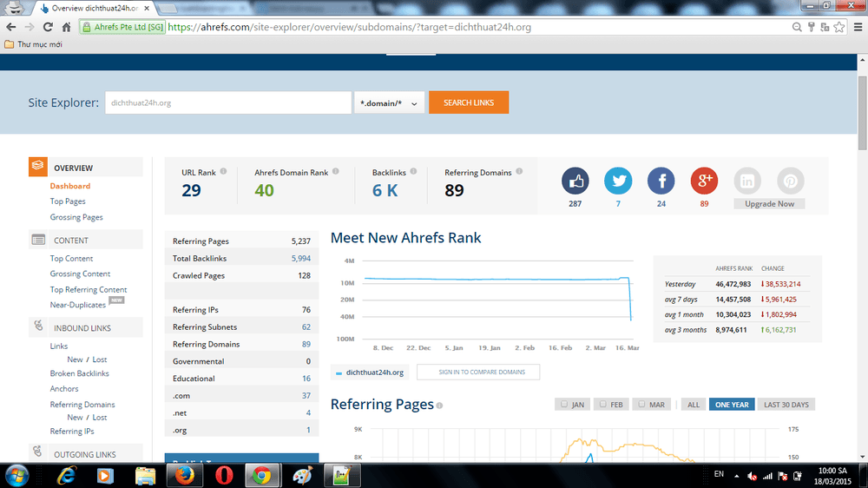
Task: Tick the MAR checkbox filter
Action: pos(641,405)
